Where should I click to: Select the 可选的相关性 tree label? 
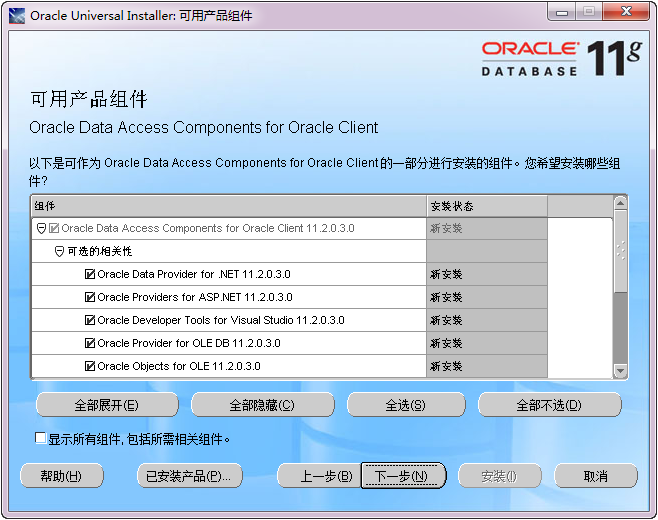tap(100, 251)
